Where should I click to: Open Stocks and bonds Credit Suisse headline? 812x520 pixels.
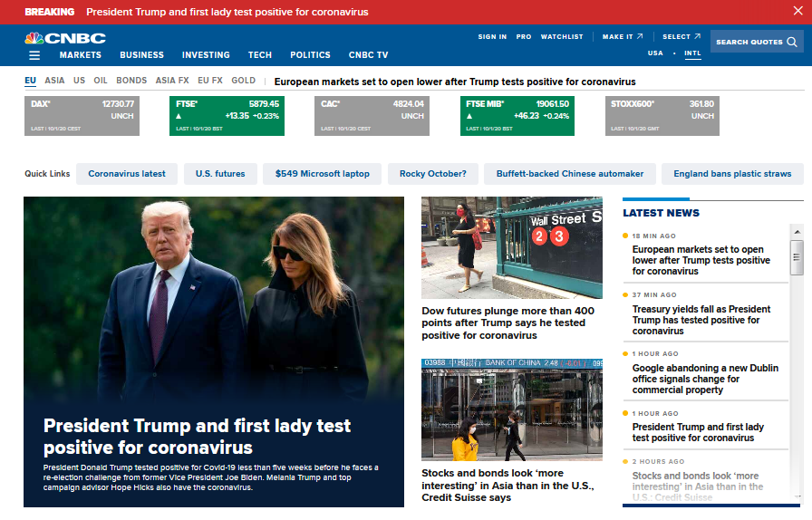click(x=508, y=486)
